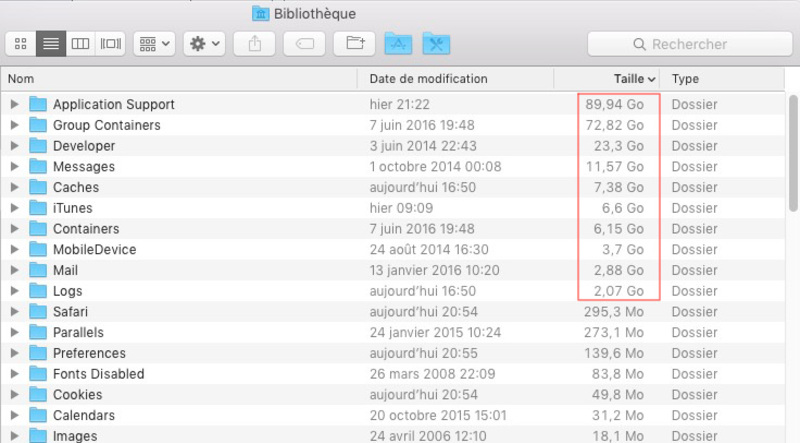Select the Caches folder icon
Viewport: 800px width, 443px height.
coord(38,187)
